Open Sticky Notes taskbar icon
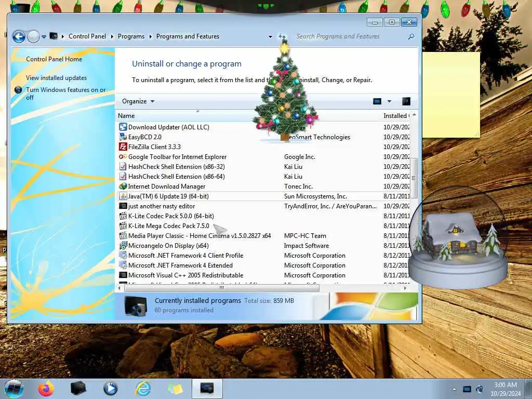The image size is (532, 399). click(175, 389)
